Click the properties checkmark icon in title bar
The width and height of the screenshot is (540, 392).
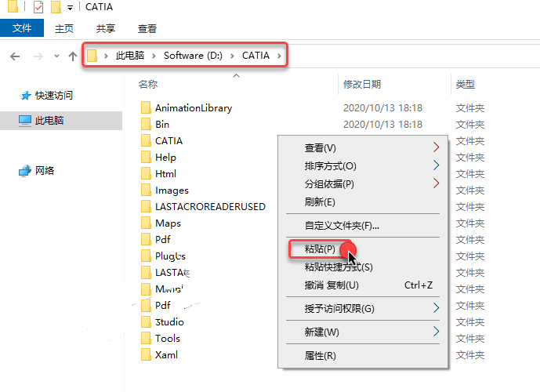tap(38, 7)
